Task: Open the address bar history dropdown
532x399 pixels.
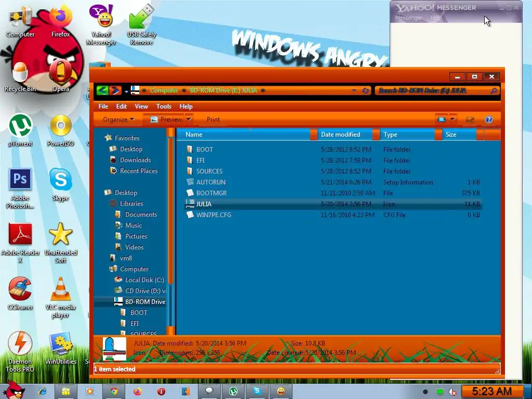Action: click(354, 90)
